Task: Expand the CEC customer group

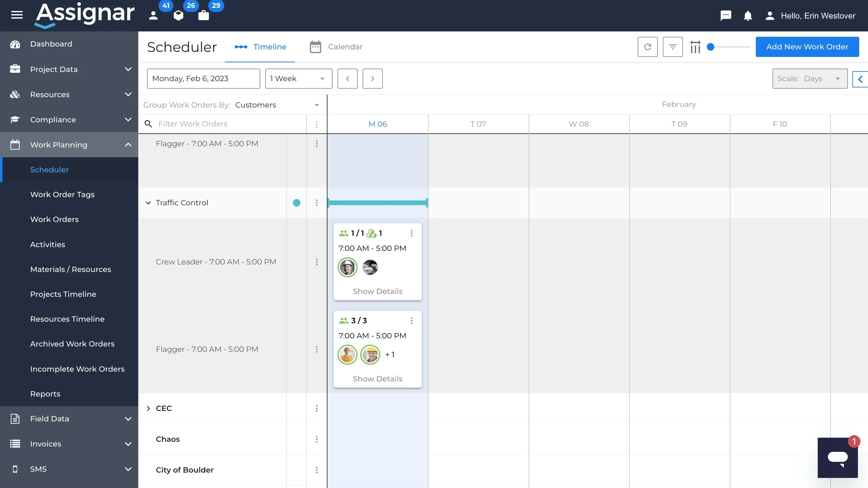Action: pyautogui.click(x=148, y=408)
